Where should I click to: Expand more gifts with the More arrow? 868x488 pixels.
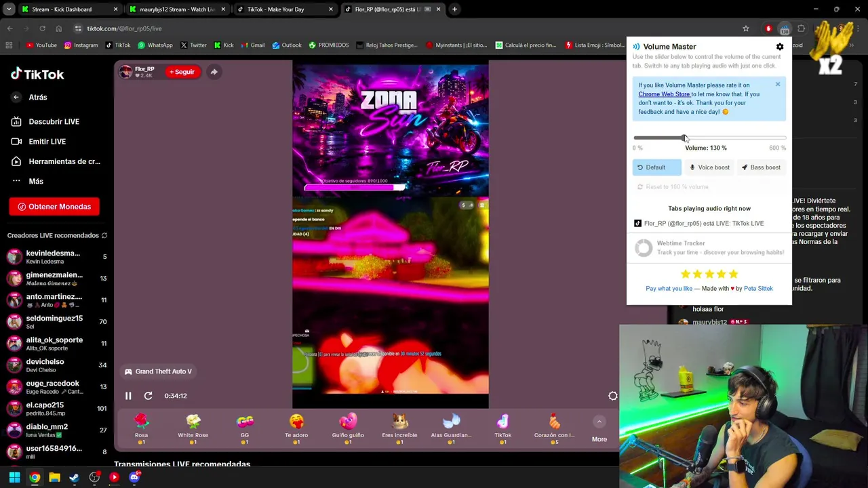click(x=599, y=422)
